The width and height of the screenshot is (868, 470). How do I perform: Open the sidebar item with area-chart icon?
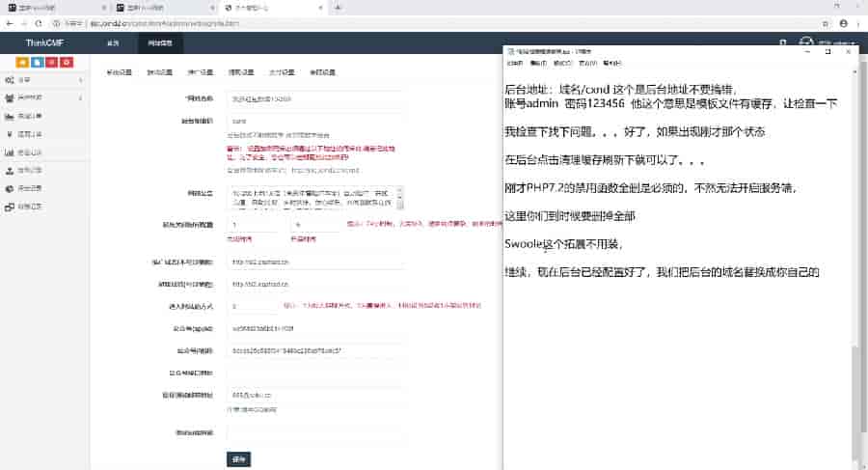(x=43, y=117)
